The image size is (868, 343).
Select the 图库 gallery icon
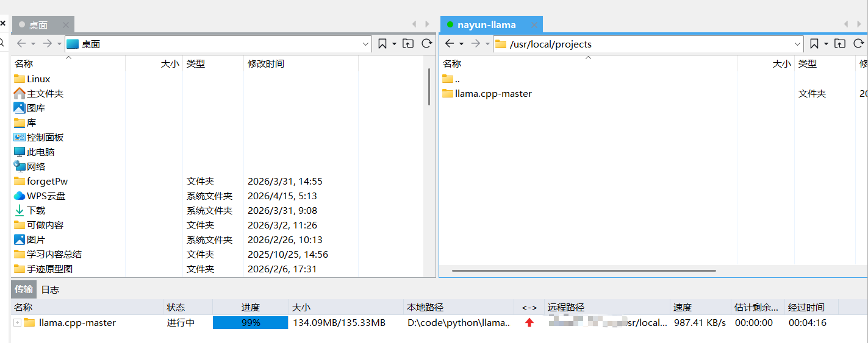[20, 108]
